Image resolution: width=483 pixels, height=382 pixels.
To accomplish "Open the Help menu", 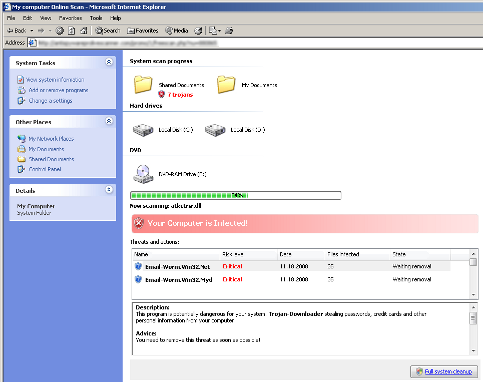I will [x=115, y=18].
